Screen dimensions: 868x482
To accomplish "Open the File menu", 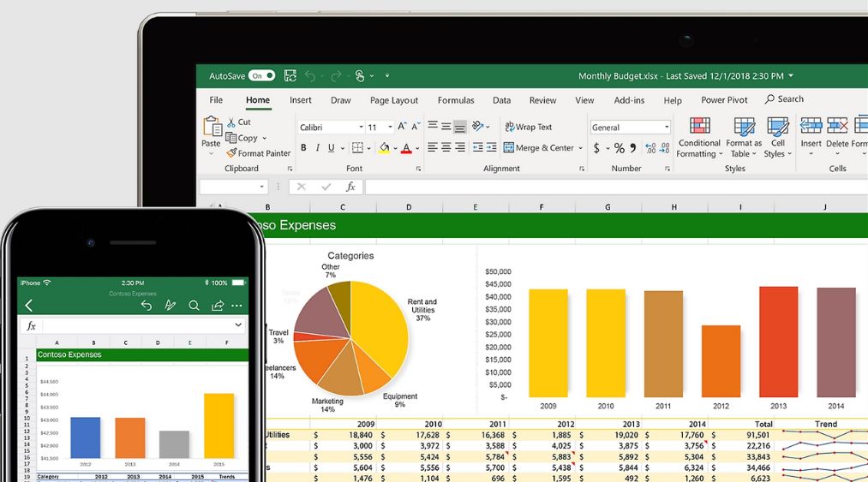I will (x=216, y=100).
